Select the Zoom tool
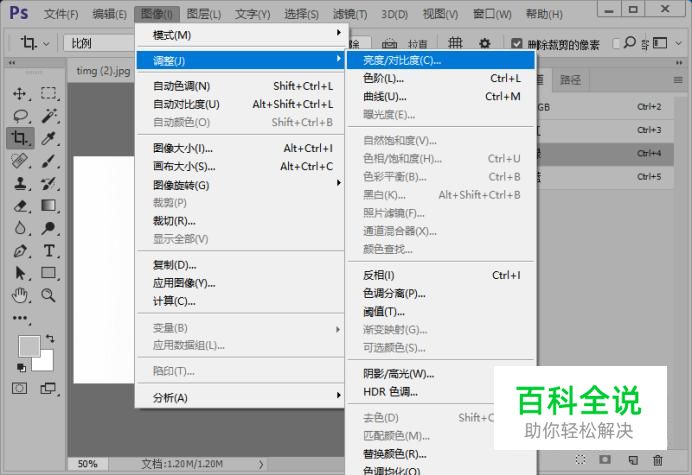 point(49,295)
